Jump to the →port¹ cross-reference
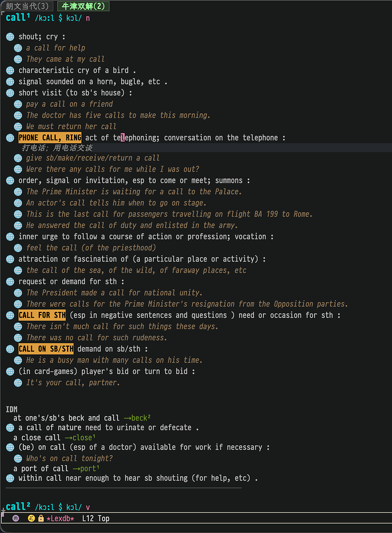 pos(87,469)
